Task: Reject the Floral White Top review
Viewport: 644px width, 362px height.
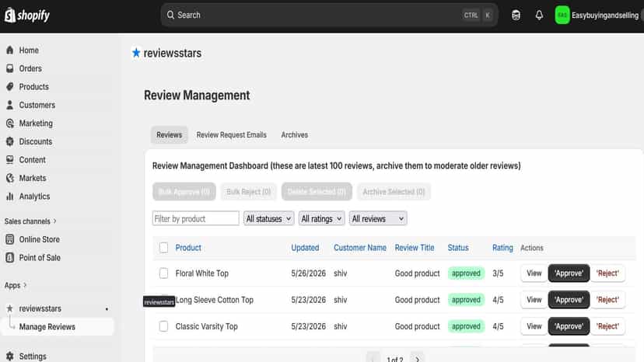Action: pyautogui.click(x=608, y=273)
